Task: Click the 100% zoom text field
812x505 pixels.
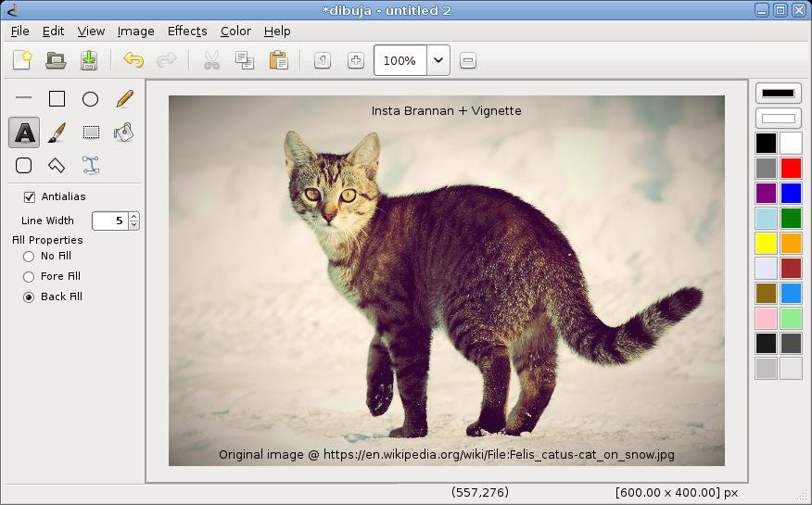Action: point(400,60)
